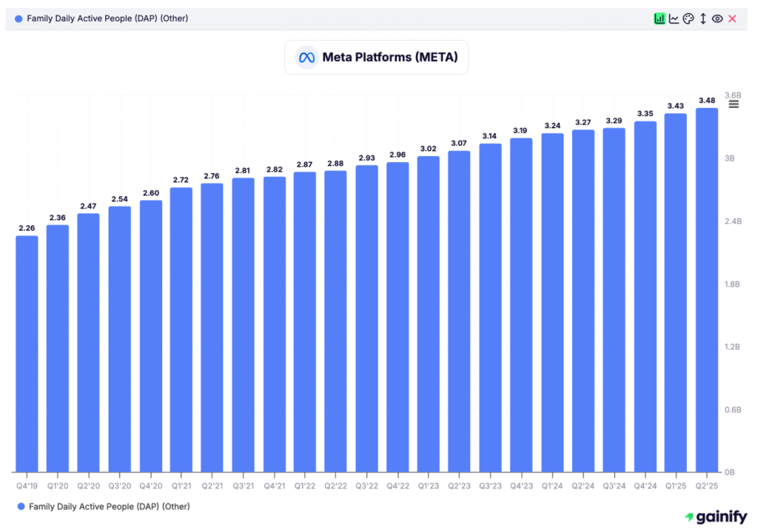Open the chart hamburger menu
This screenshot has width=758, height=532.
[734, 104]
